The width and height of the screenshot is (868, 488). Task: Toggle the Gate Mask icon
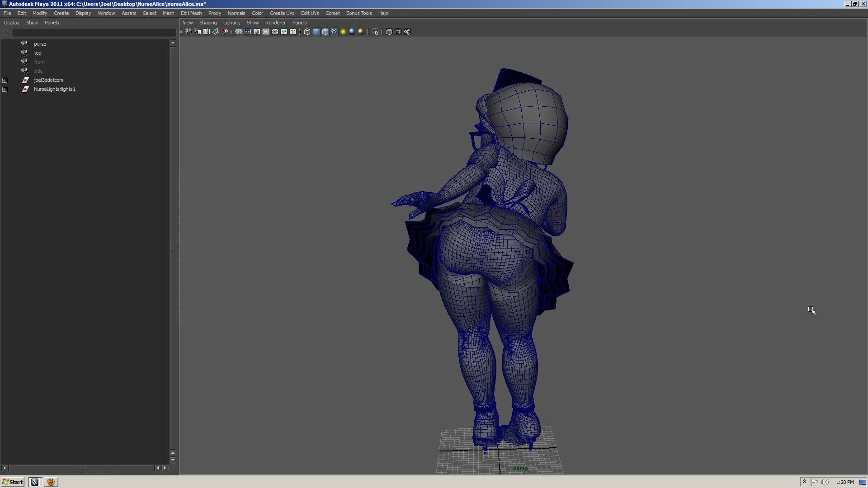coord(266,32)
